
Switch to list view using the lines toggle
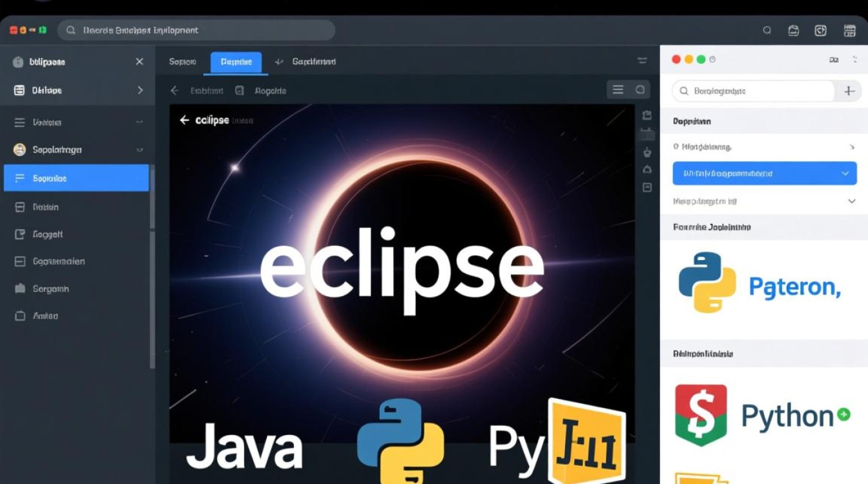click(x=618, y=90)
